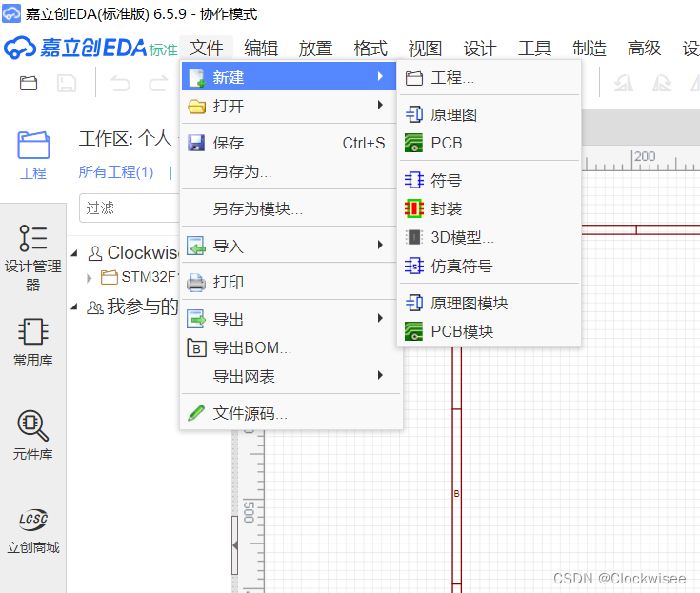Image resolution: width=700 pixels, height=593 pixels.
Task: Click 导出BOM... menu entry
Action: 252,348
